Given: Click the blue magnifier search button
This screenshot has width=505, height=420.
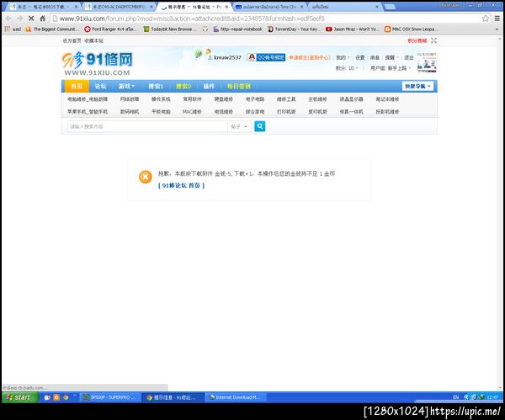Looking at the screenshot, I should pyautogui.click(x=259, y=126).
